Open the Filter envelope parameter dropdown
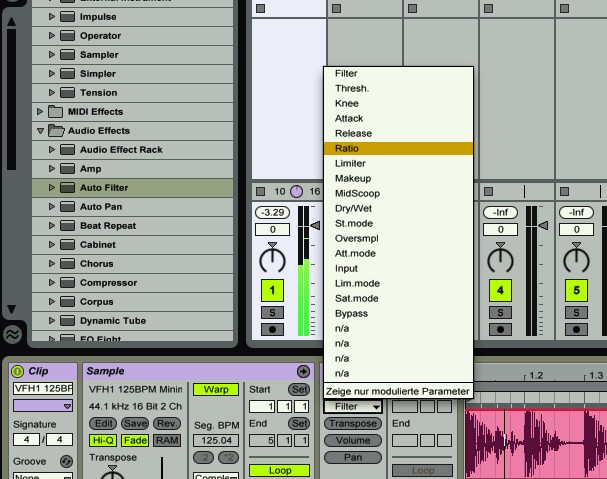The image size is (607, 479). [353, 407]
